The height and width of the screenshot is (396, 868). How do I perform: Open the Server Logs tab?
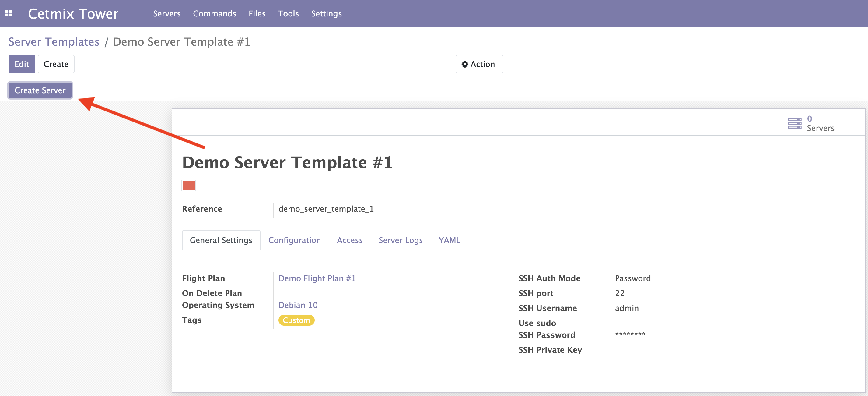(x=400, y=240)
